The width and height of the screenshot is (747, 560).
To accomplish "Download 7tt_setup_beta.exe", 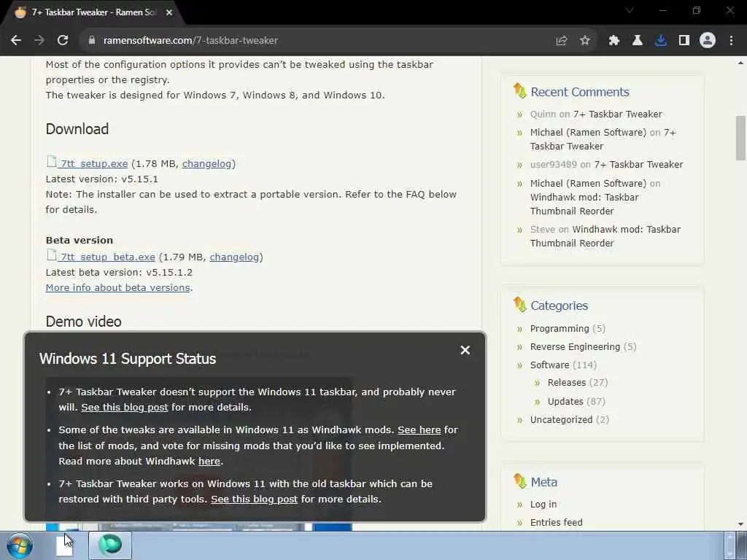I will [108, 257].
